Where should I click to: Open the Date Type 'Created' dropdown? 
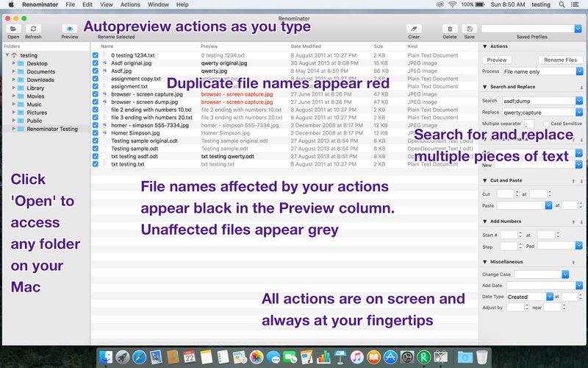550,297
